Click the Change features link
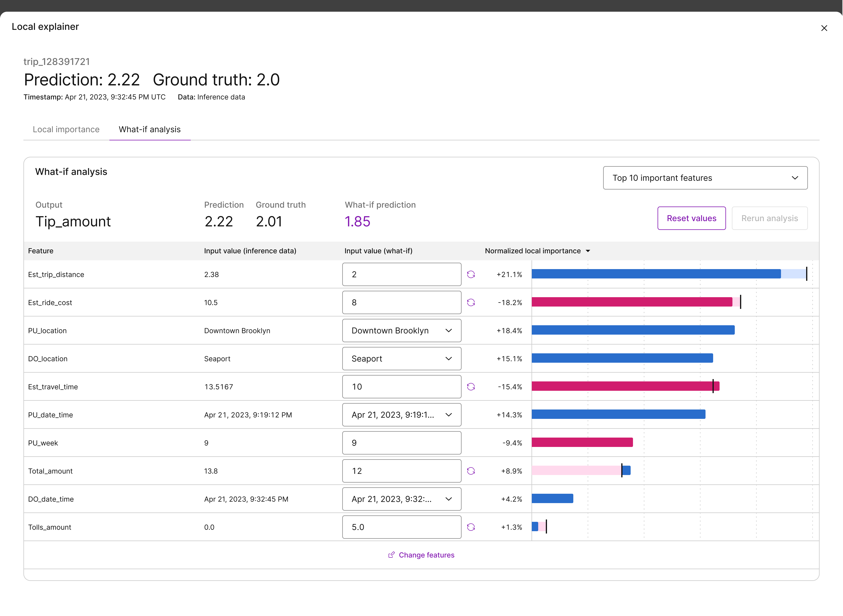 [x=426, y=555]
